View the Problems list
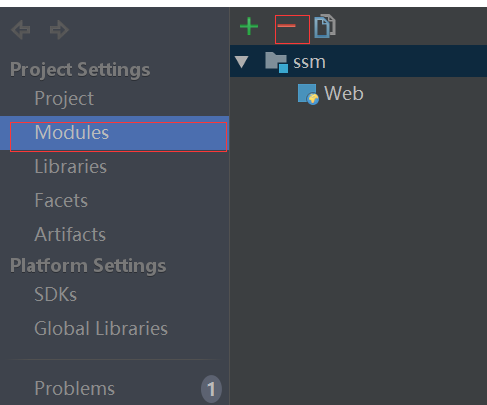 pyautogui.click(x=75, y=389)
